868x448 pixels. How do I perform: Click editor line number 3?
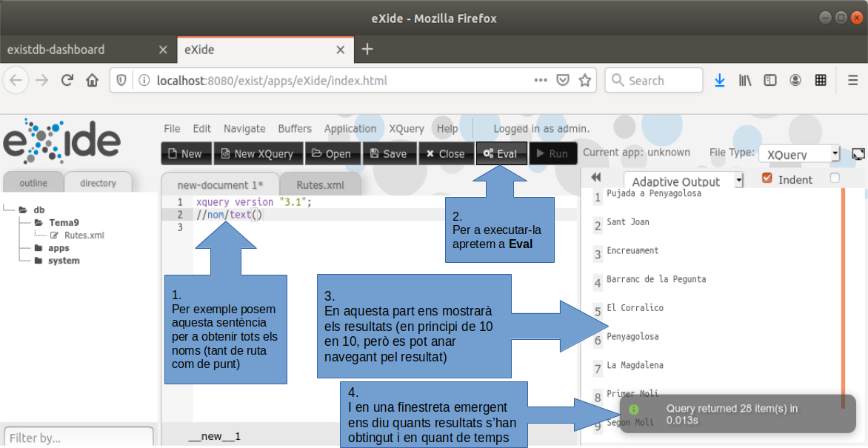tap(180, 227)
